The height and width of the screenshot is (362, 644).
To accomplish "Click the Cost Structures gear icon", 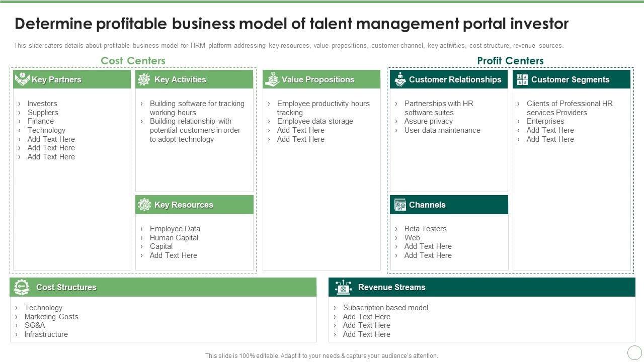I will 22,287.
